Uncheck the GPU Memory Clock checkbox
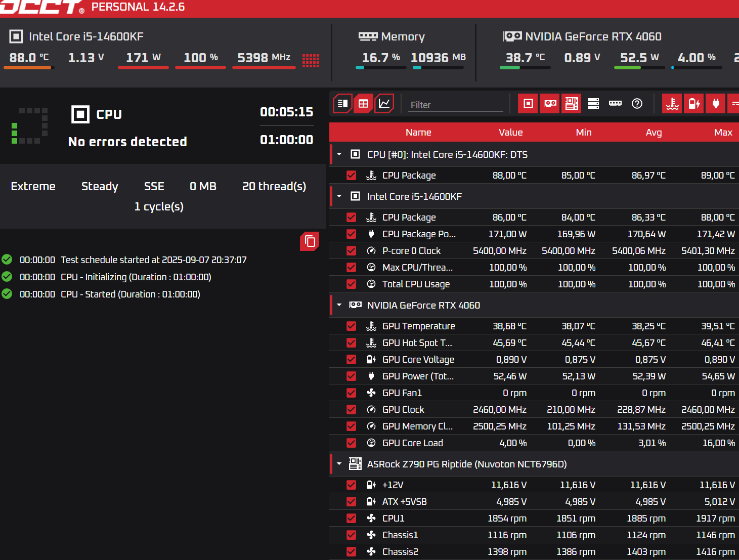Image resolution: width=739 pixels, height=560 pixels. point(351,426)
